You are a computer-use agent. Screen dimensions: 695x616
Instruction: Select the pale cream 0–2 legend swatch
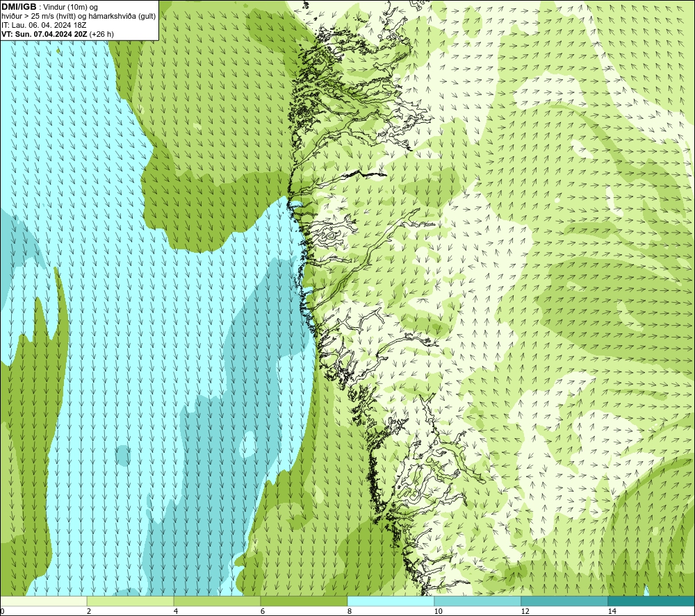point(43,601)
